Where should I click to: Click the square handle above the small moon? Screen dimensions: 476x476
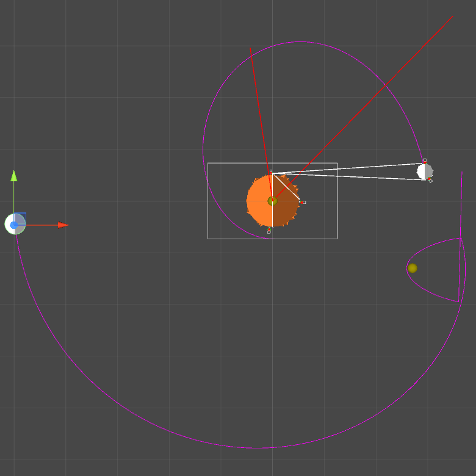425,160
